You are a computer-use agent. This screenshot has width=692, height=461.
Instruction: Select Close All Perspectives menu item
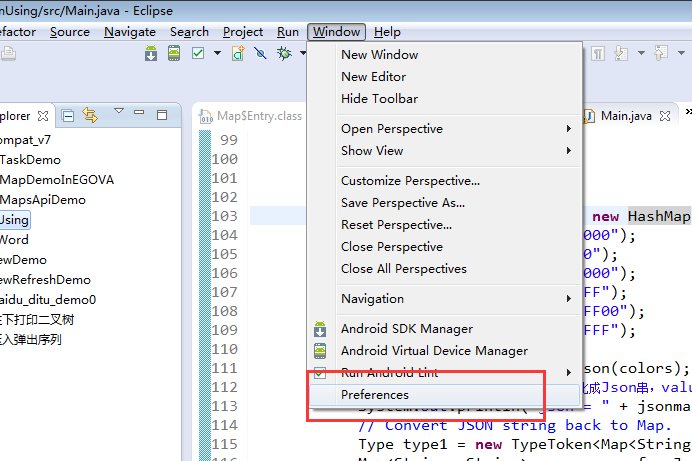[x=444, y=269]
